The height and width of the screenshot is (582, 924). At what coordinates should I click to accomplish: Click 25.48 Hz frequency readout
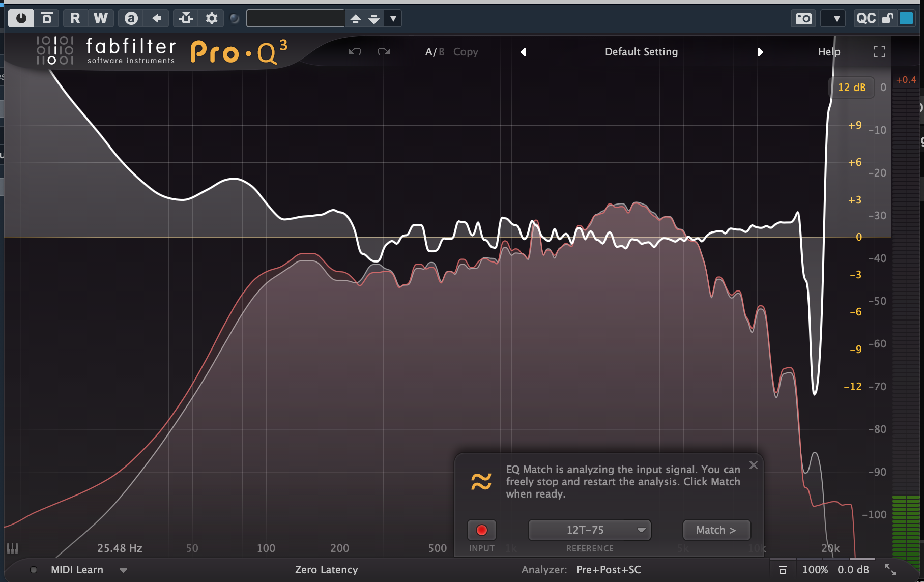(120, 548)
